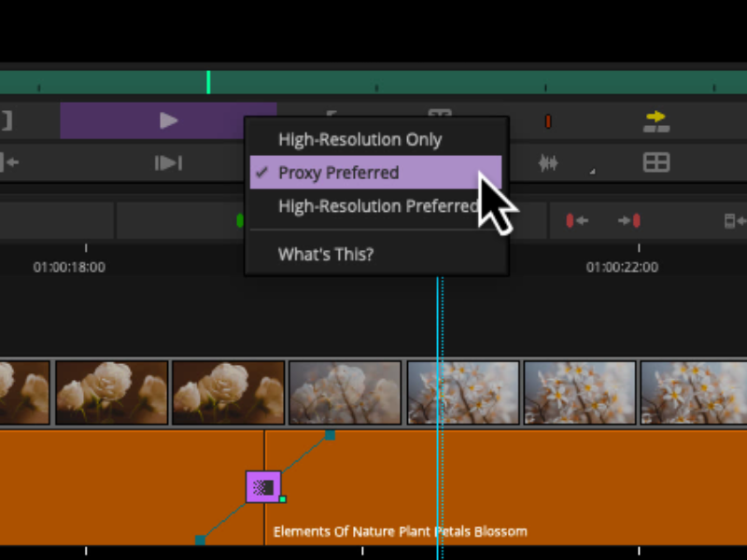Select the upper teal keyframe handle
747x560 pixels.
coord(330,434)
